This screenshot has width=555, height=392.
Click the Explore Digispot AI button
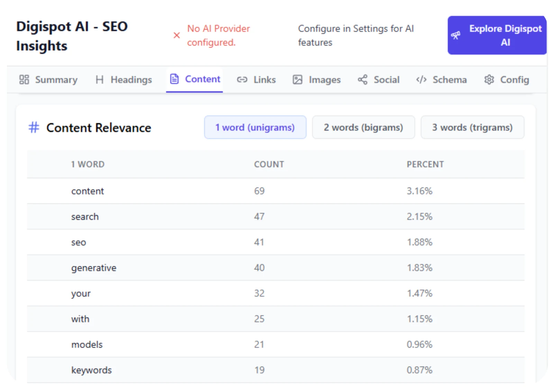point(497,35)
